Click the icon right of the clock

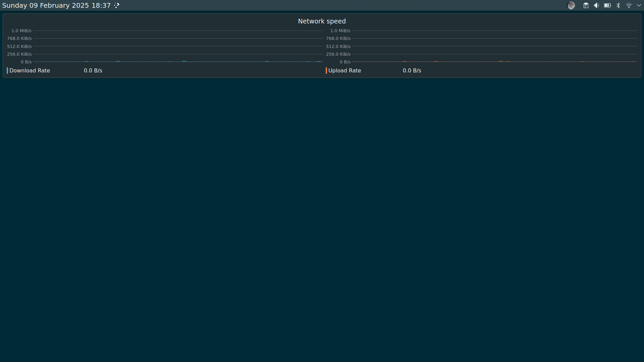coord(117,5)
